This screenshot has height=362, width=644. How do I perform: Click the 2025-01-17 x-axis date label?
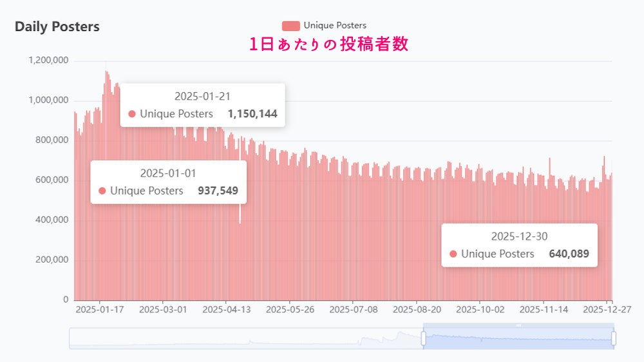pyautogui.click(x=100, y=309)
